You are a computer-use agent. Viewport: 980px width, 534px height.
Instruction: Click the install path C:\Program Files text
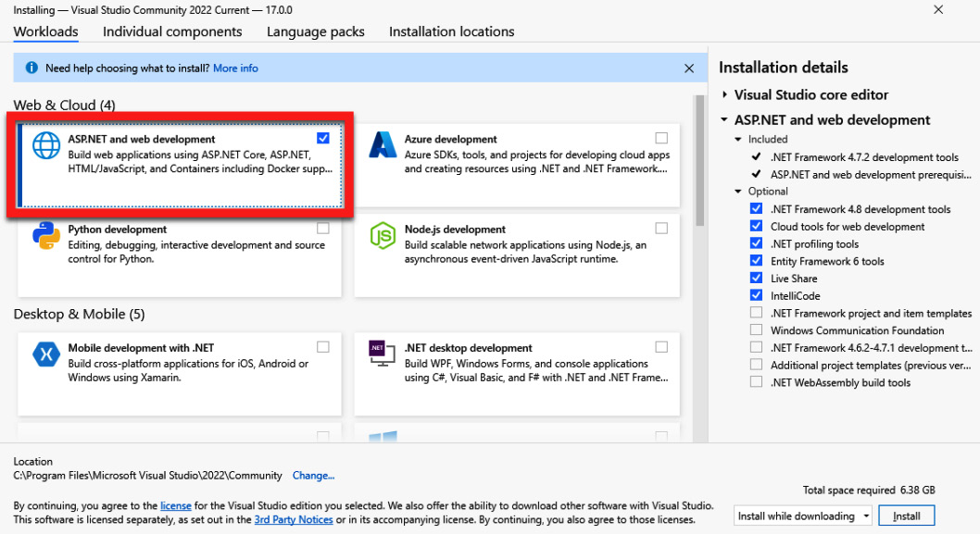147,476
